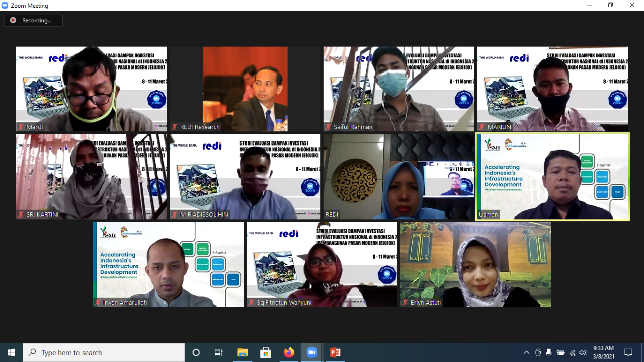Viewport: 644px width, 362px height.
Task: Click the muted mic icon beside REDI Research
Action: point(175,127)
